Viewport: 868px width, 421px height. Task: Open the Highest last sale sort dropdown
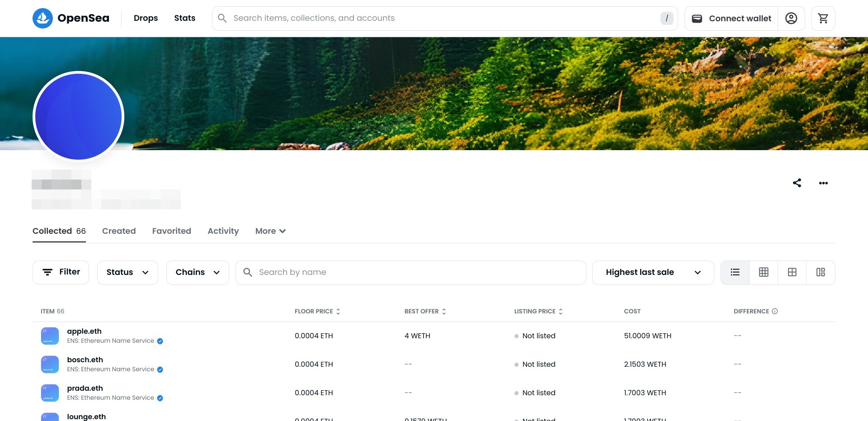pos(653,272)
